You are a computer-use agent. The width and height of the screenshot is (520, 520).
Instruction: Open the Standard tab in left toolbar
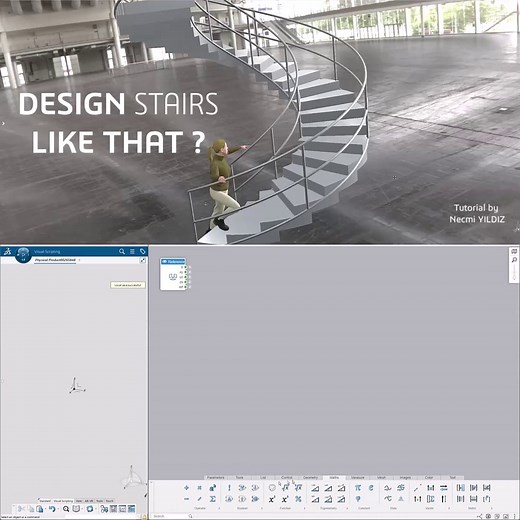tap(45, 501)
